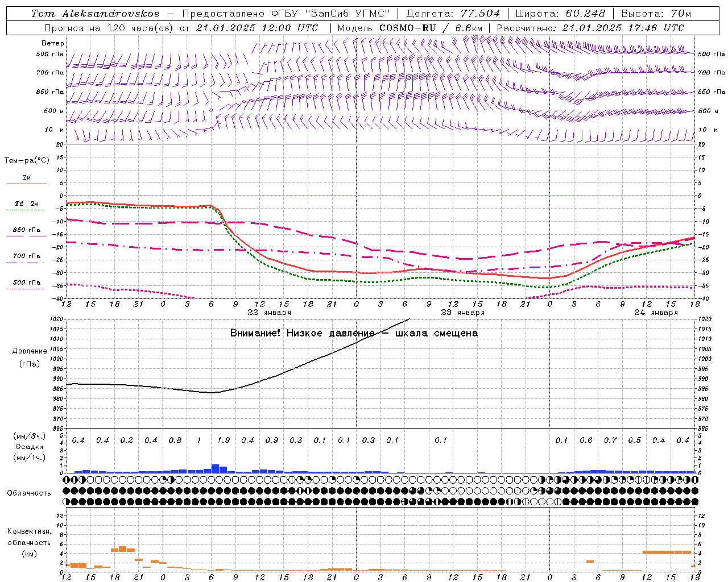Viewport: 728px width, 582px height.
Task: Click the date label 23 января
Action: tap(462, 313)
